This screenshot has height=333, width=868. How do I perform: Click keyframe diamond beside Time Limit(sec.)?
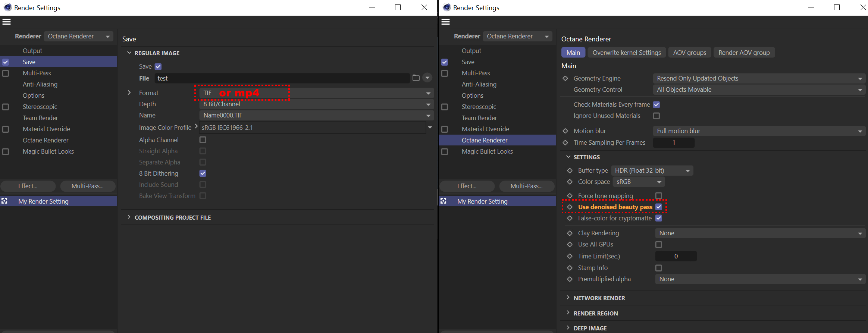[570, 256]
